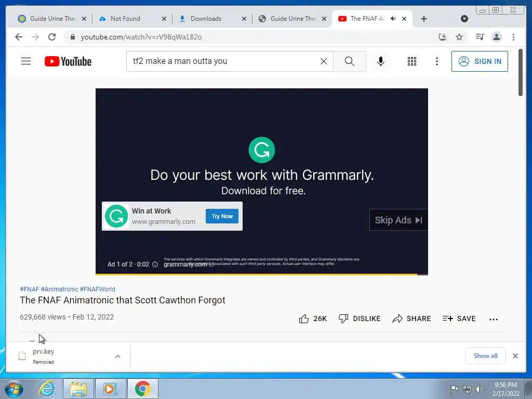The height and width of the screenshot is (399, 532).
Task: Open Action Center flag in tray
Action: [x=454, y=389]
